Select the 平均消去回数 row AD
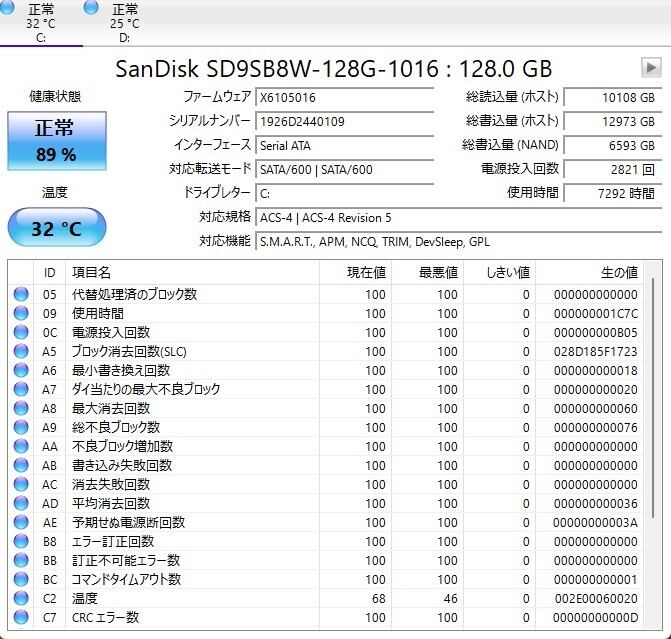The width and height of the screenshot is (671, 639). tap(325, 503)
